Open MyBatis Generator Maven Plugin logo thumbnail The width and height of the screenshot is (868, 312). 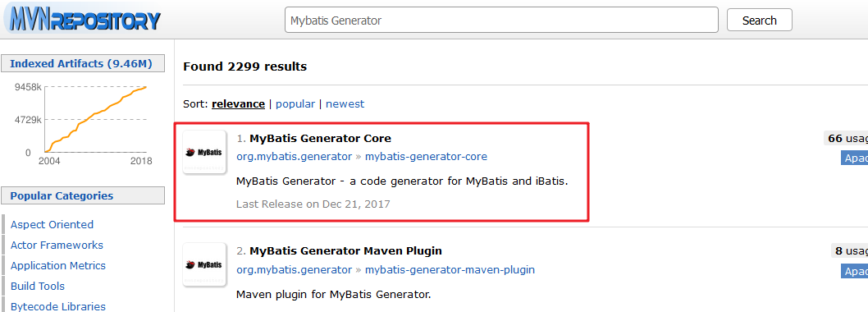(204, 264)
